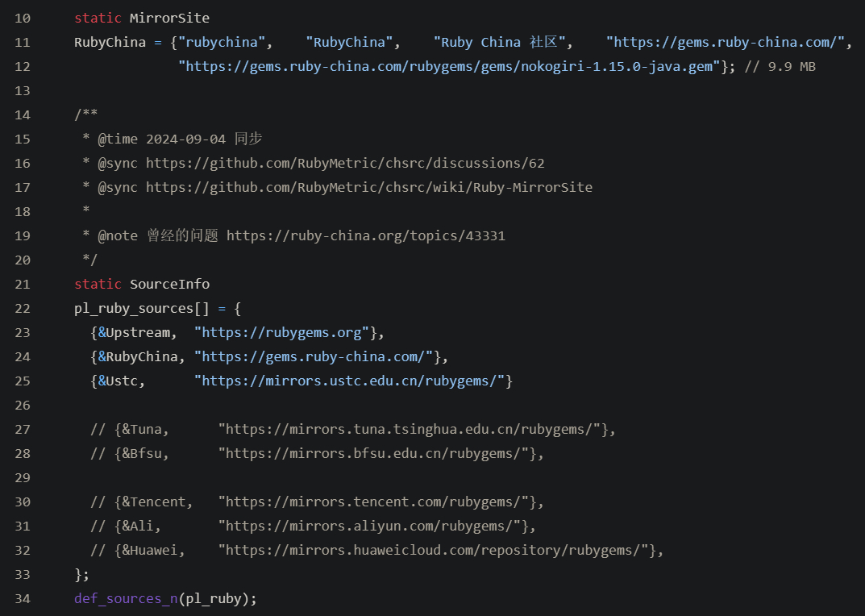
Task: Click the MirrorSite type name on line 10
Action: click(x=169, y=19)
